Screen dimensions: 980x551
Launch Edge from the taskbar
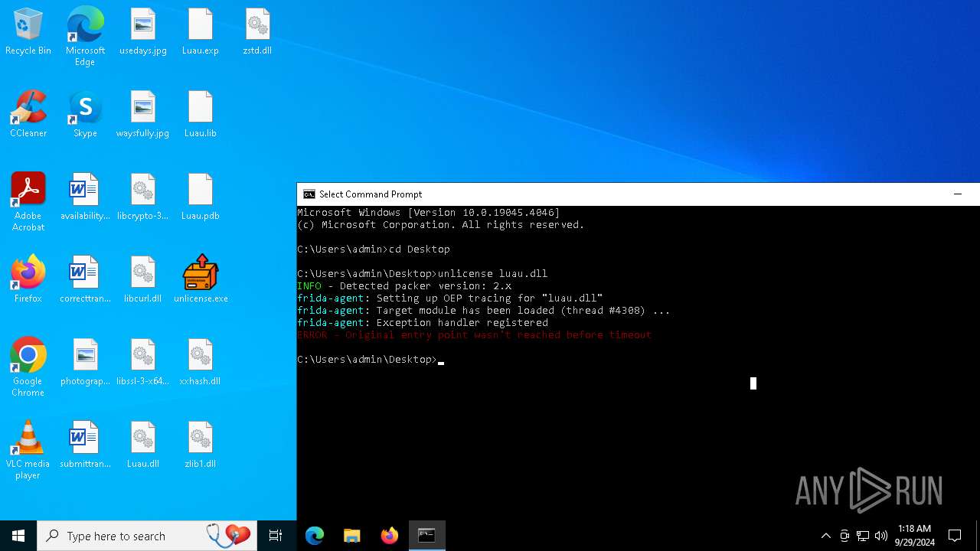(315, 536)
